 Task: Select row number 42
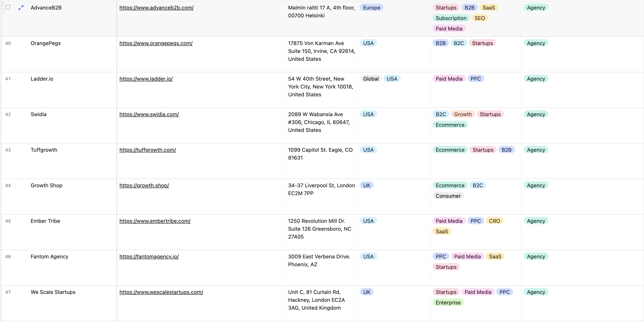pyautogui.click(x=8, y=114)
